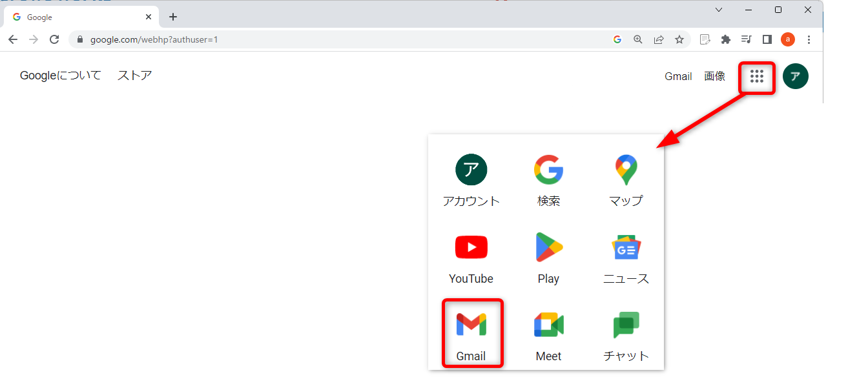This screenshot has height=377, width=868.
Task: Click the share page icon in address bar
Action: tap(659, 39)
